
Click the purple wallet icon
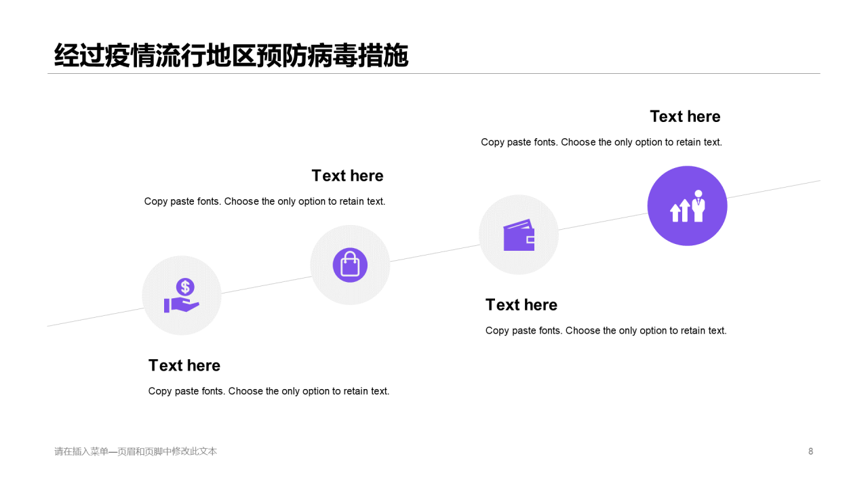point(519,235)
